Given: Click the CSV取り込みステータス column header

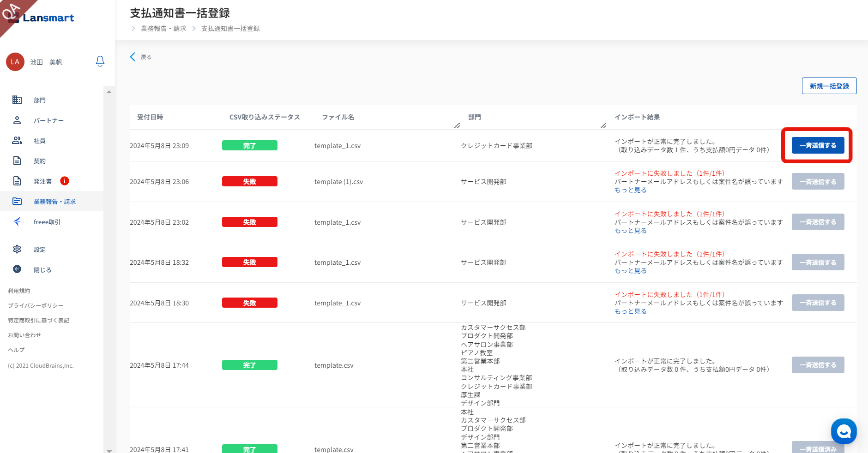Looking at the screenshot, I should point(265,117).
